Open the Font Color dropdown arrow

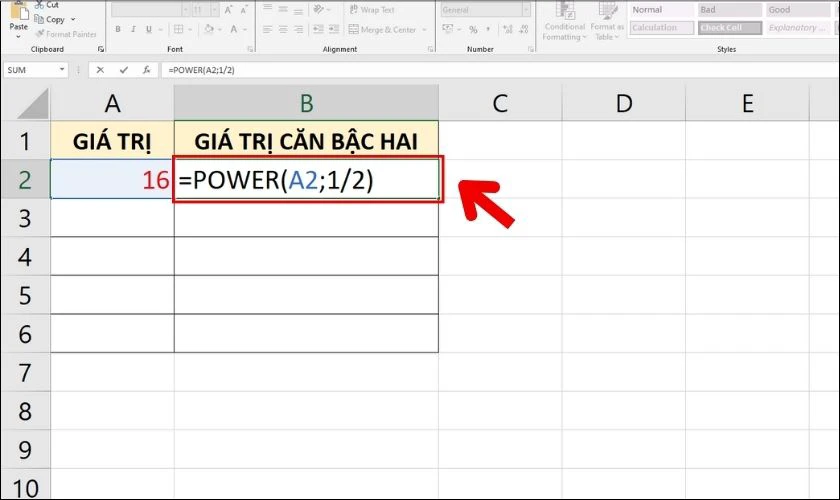245,29
